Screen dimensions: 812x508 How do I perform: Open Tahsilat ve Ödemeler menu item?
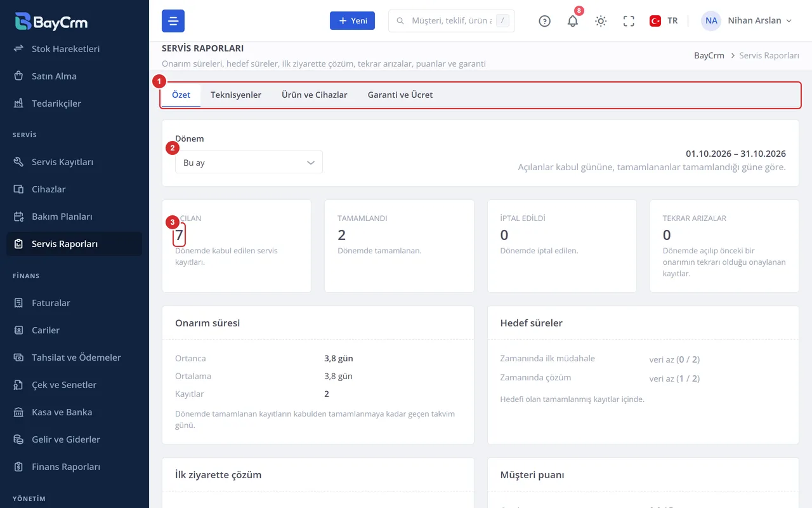(74, 358)
